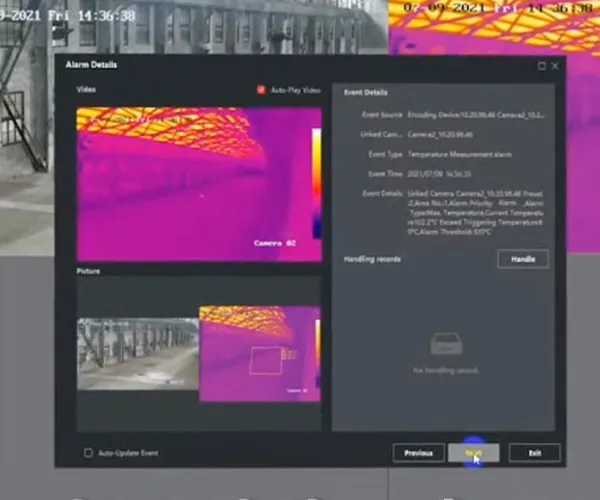Image resolution: width=600 pixels, height=500 pixels.
Task: Go to the Previous alarm
Action: tap(418, 453)
